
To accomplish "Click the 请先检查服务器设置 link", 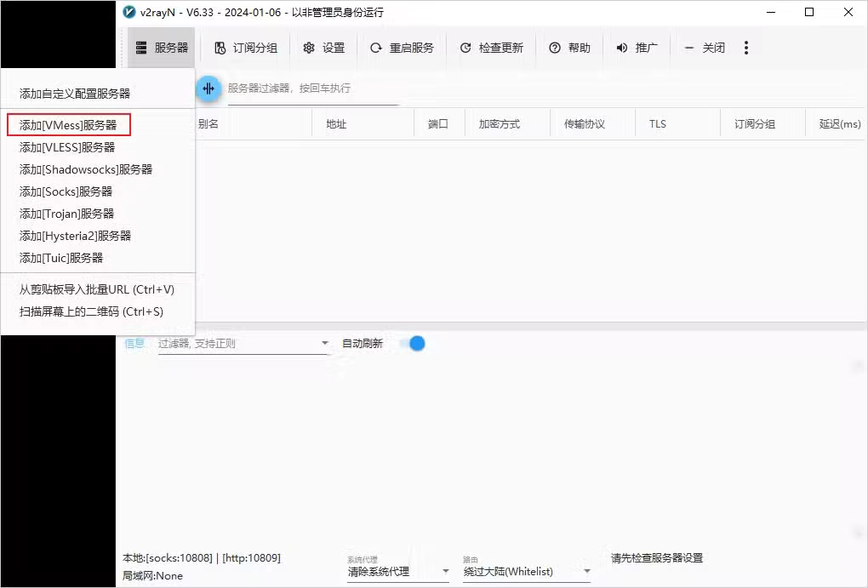I will (x=655, y=558).
